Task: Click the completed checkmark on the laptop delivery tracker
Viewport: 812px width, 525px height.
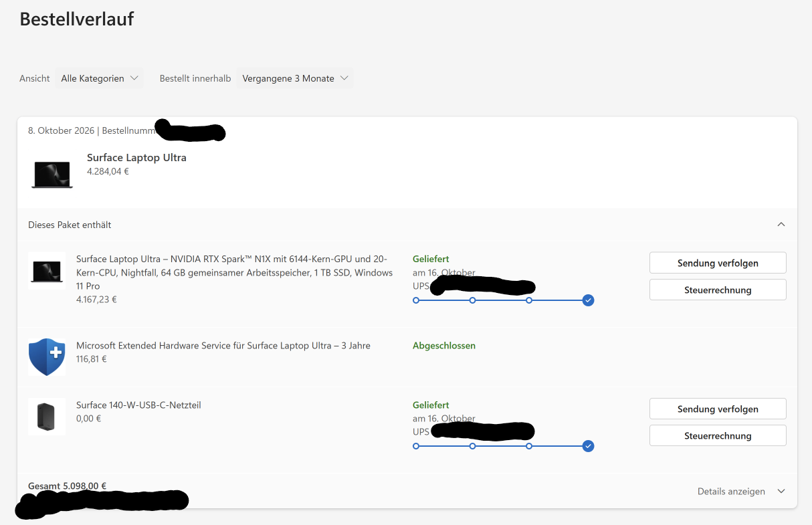Action: coord(588,300)
